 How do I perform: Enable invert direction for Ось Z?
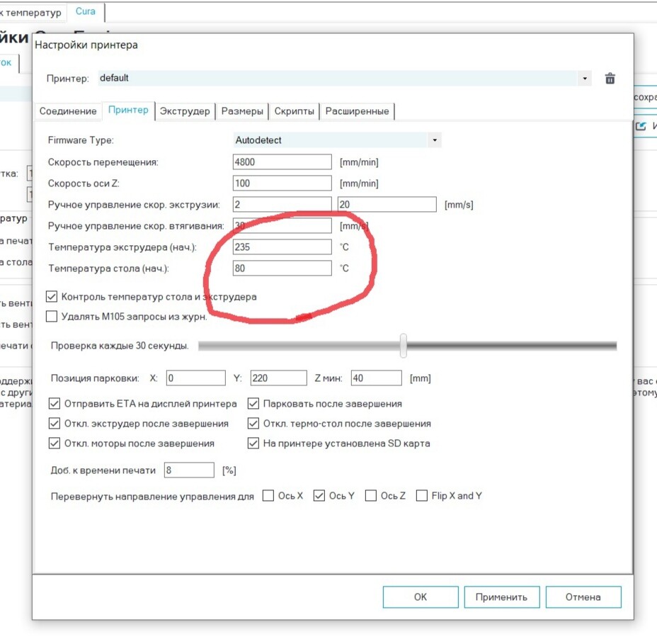[x=371, y=496]
